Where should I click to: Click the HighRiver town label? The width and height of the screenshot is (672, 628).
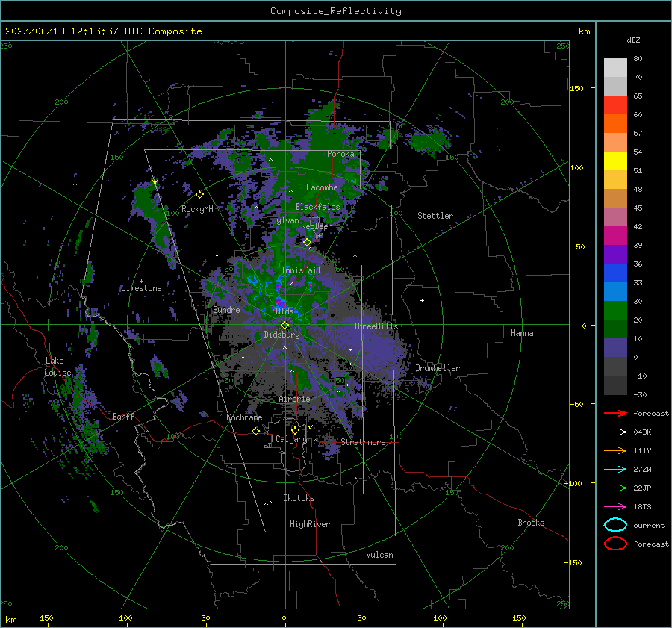click(x=310, y=524)
